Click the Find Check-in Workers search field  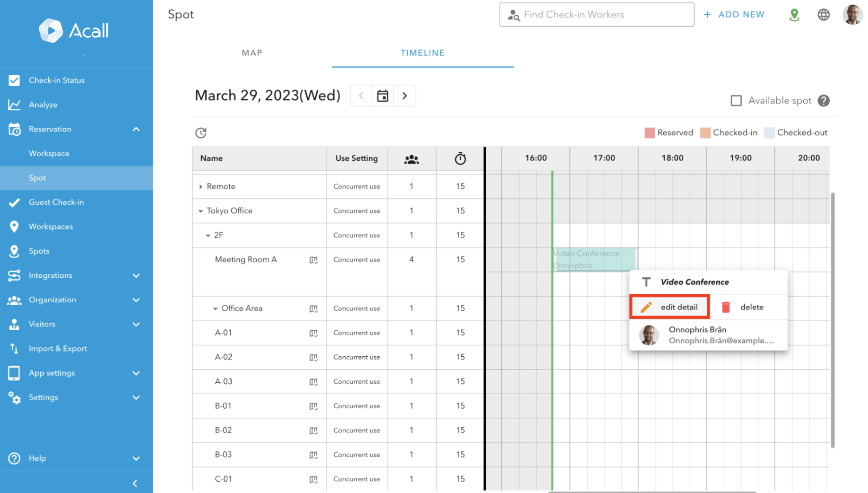(x=596, y=15)
